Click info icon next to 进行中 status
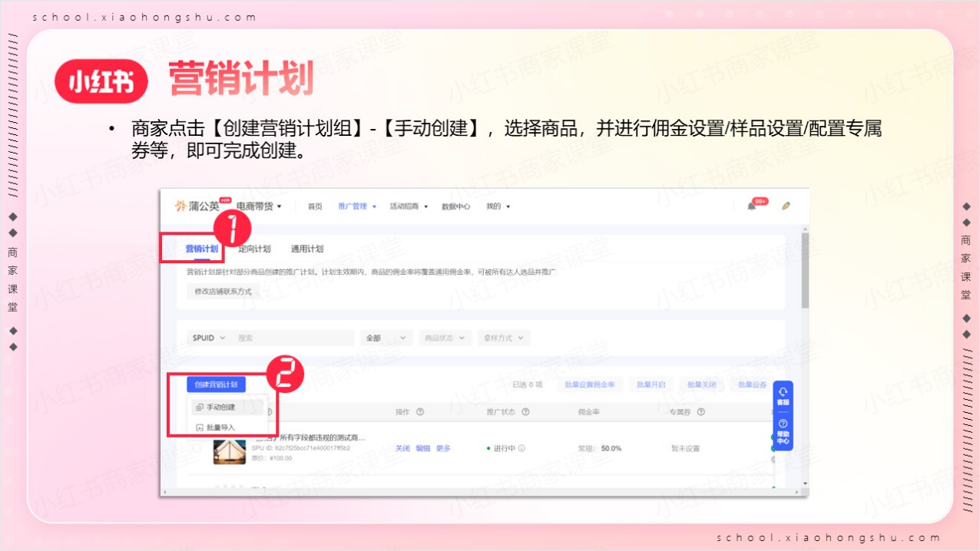The image size is (980, 551). [521, 448]
